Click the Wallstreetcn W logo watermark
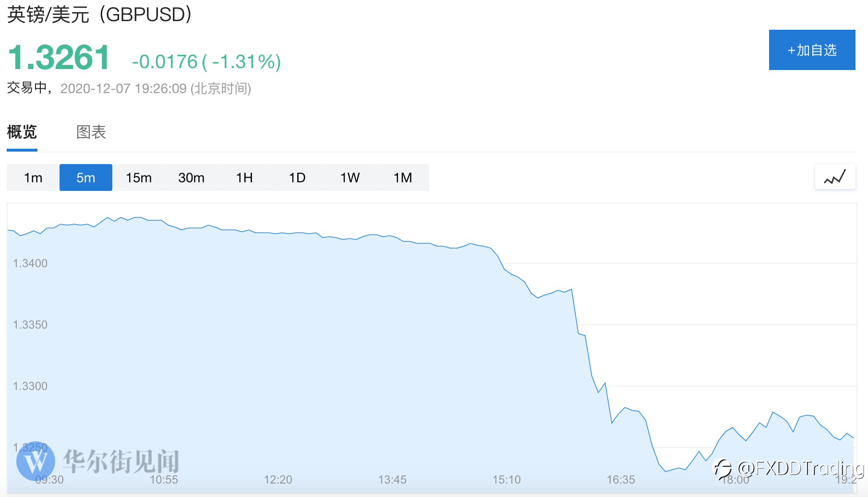 click(x=35, y=461)
